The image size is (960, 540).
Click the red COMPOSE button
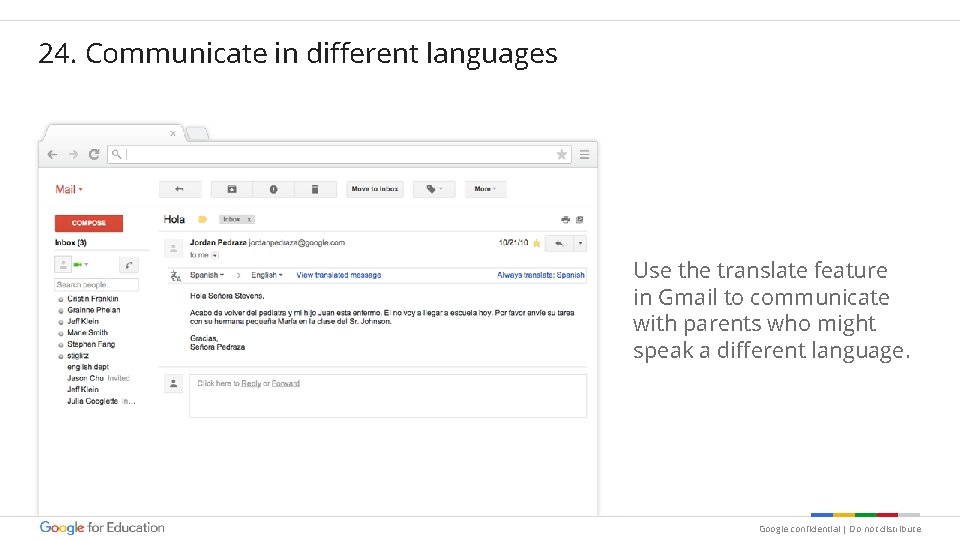pos(89,223)
